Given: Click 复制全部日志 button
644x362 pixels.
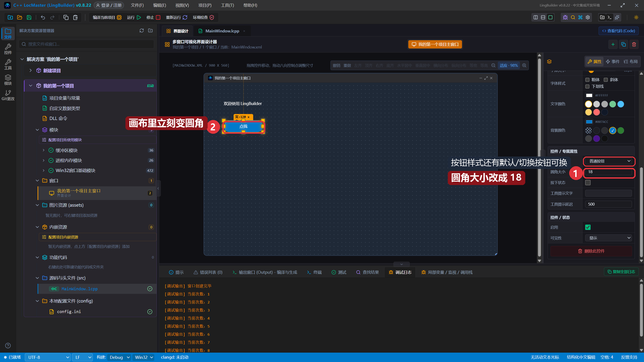Looking at the screenshot, I should 621,272.
